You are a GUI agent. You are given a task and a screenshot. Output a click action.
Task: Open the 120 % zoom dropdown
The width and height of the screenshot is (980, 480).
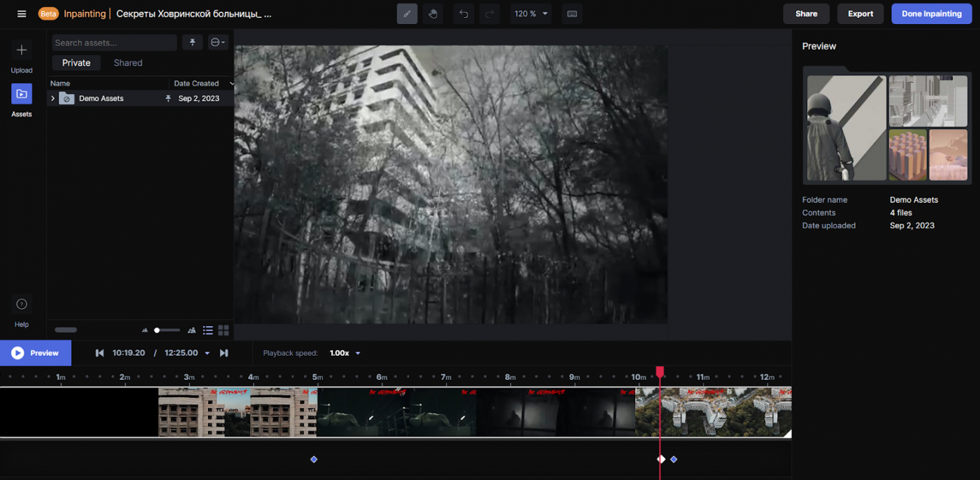531,14
